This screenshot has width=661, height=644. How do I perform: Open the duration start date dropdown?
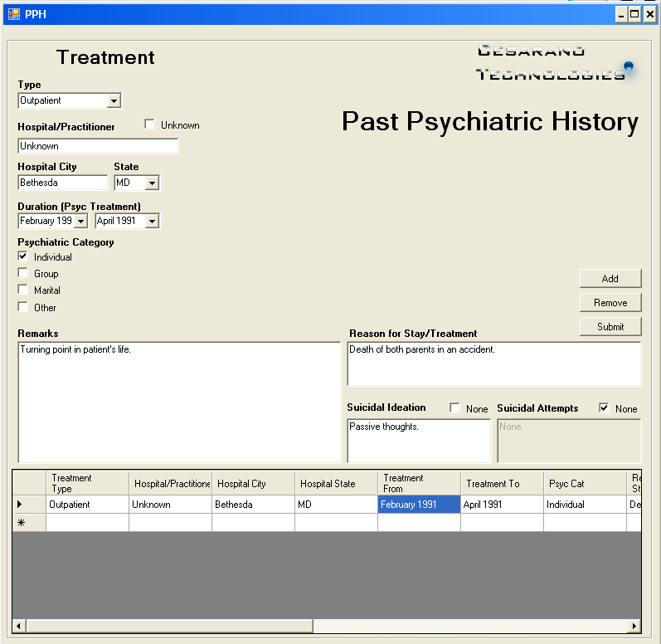point(80,222)
